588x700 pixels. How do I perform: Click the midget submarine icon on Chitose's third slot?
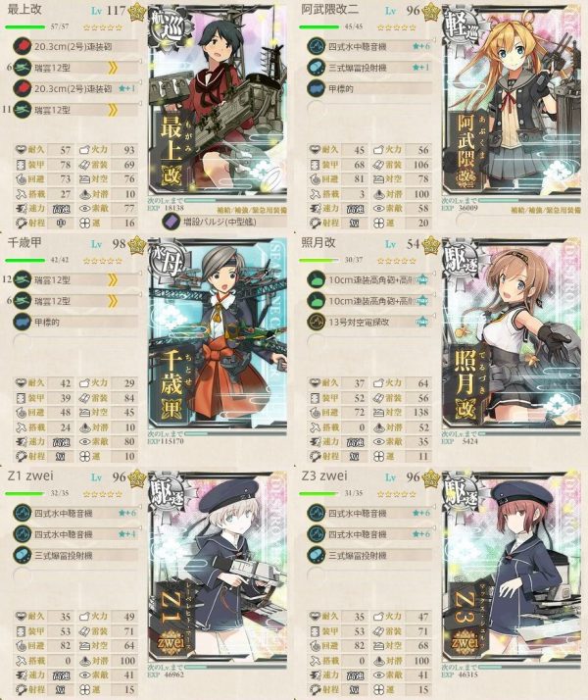[x=22, y=322]
